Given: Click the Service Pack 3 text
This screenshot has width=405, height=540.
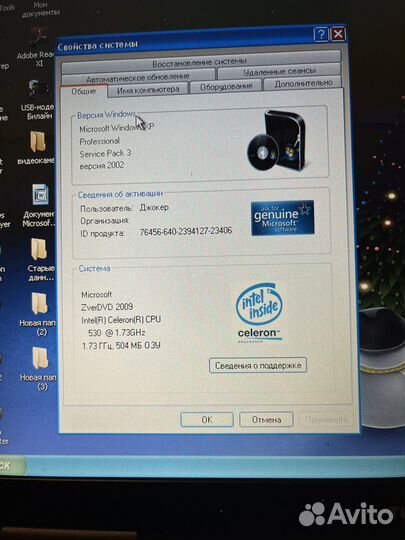Looking at the screenshot, I should click(x=105, y=153).
